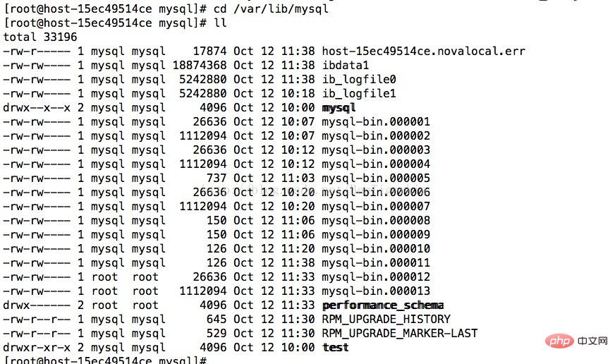Viewport: 615px width, 364px height.
Task: Click the ib_logfile0 file name
Action: pyautogui.click(x=359, y=80)
